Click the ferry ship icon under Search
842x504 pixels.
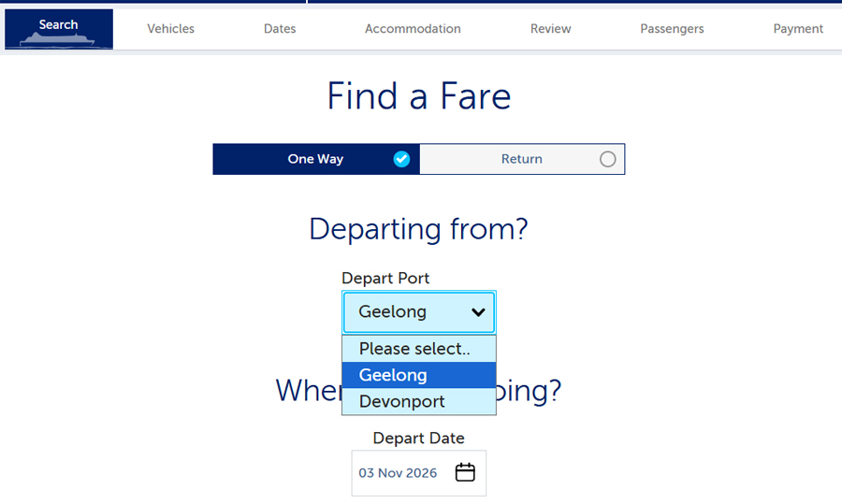(57, 39)
